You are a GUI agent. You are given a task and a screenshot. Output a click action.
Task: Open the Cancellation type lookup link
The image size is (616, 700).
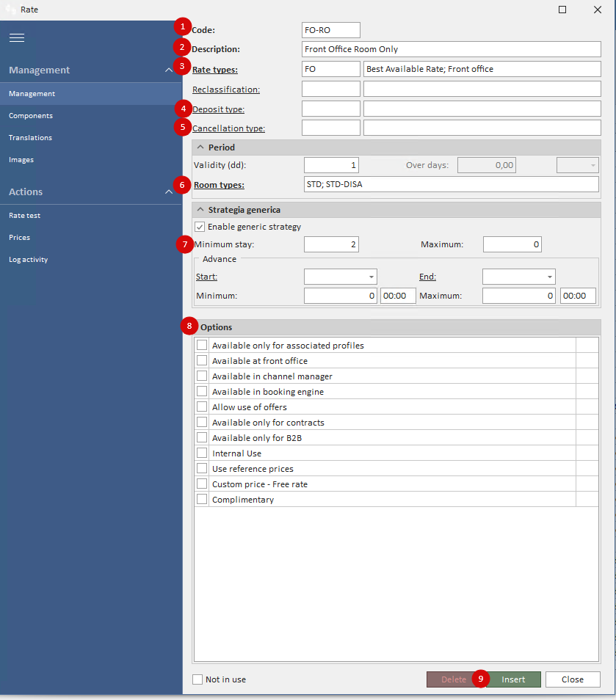(229, 128)
